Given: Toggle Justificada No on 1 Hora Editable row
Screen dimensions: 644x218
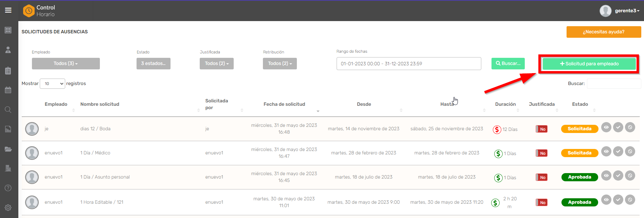Looking at the screenshot, I should 541,202.
